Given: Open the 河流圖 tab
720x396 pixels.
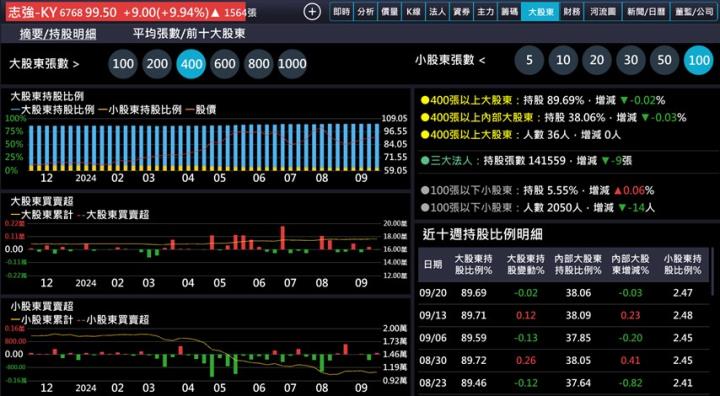Looking at the screenshot, I should pos(603,12).
